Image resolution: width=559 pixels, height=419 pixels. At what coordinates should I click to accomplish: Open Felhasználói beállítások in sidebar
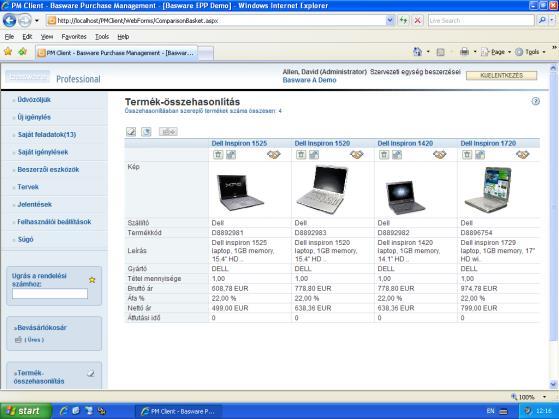point(54,222)
